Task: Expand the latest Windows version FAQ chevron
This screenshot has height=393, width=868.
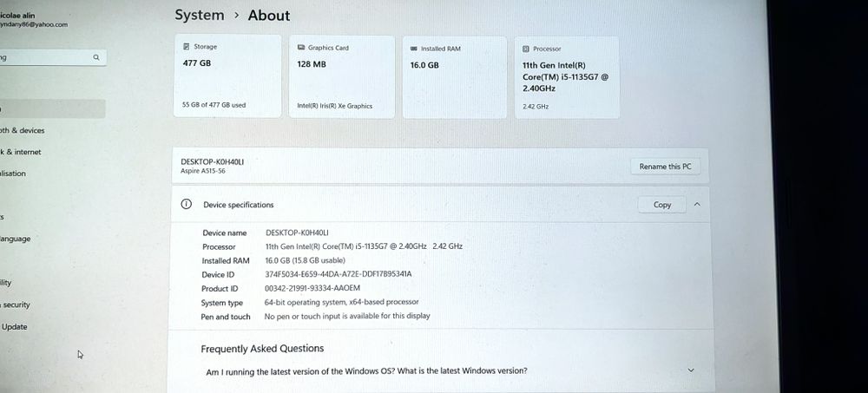Action: click(x=690, y=370)
